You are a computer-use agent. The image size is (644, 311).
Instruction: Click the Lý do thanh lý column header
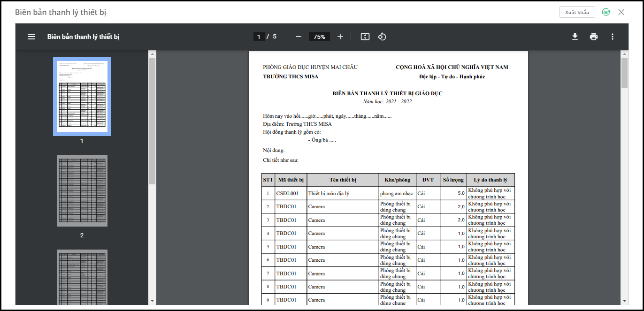click(x=491, y=180)
